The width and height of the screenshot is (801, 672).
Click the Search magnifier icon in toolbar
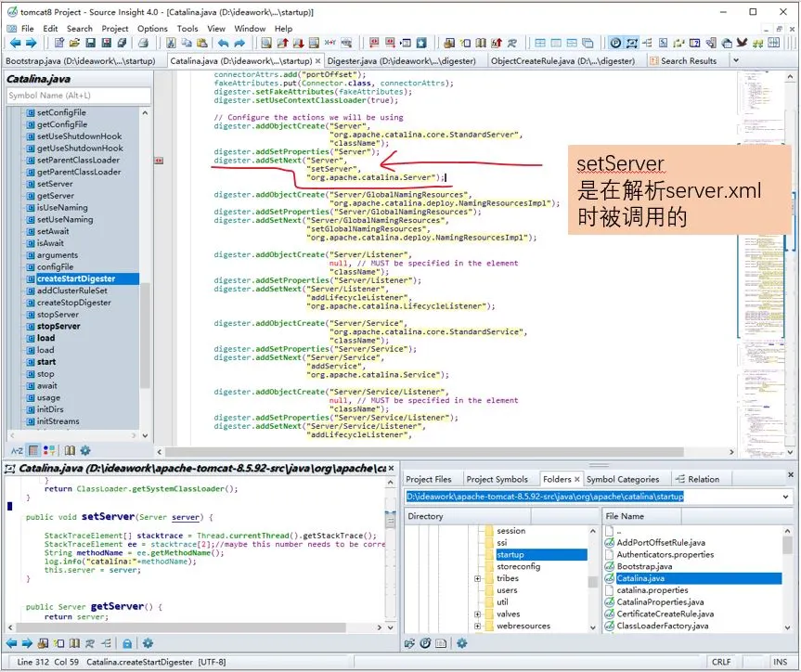[x=266, y=43]
